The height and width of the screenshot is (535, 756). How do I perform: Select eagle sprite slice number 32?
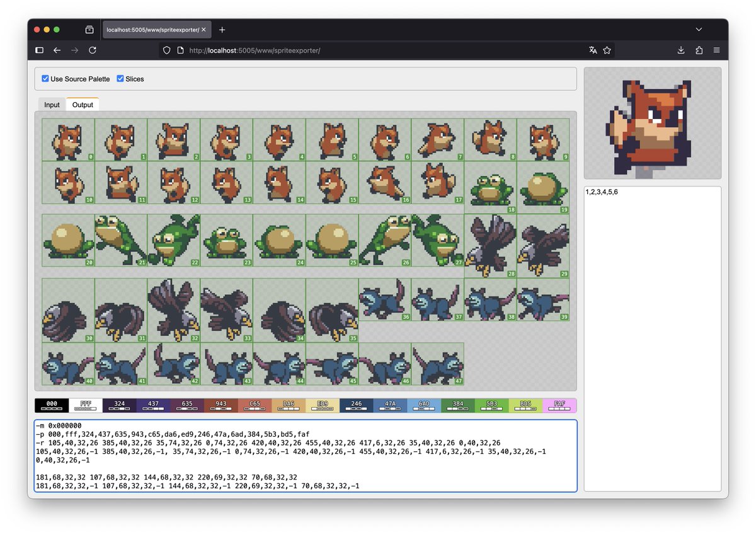[174, 310]
